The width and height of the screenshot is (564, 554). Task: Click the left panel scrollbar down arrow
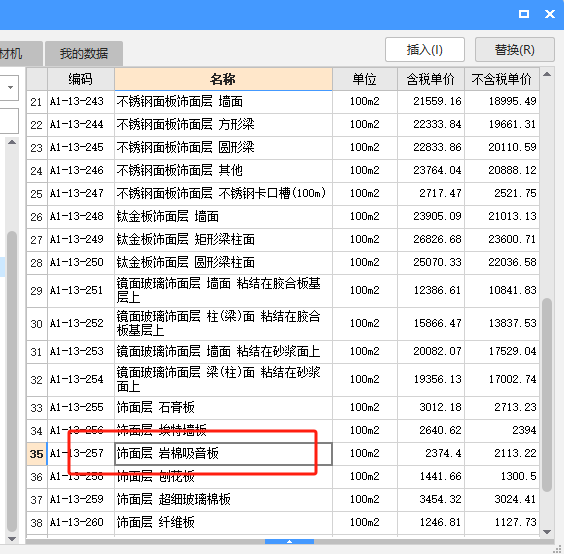(x=12, y=539)
